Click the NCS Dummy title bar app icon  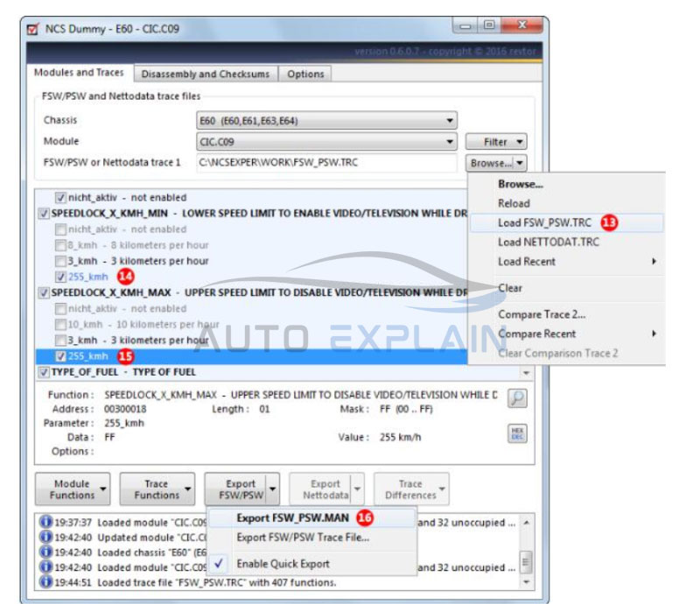[x=33, y=29]
